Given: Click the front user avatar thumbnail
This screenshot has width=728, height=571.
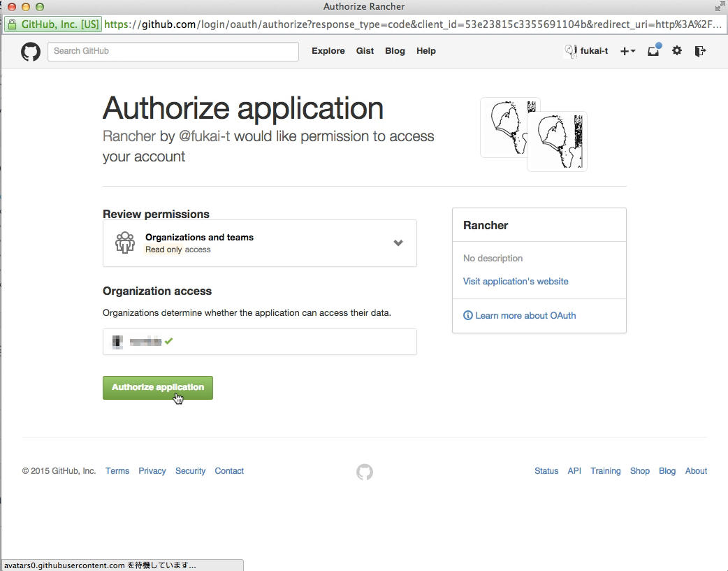Looking at the screenshot, I should 557,141.
